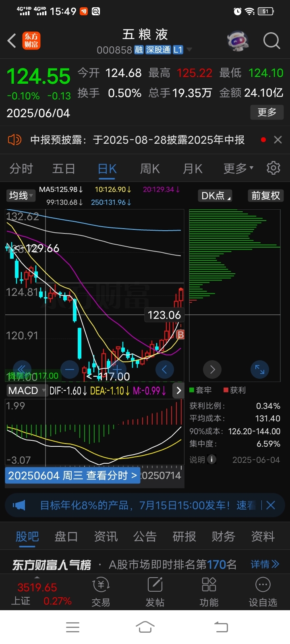The width and height of the screenshot is (290, 644).
Task: Tap the chip distribution histogram
Action: pyautogui.click(x=235, y=295)
